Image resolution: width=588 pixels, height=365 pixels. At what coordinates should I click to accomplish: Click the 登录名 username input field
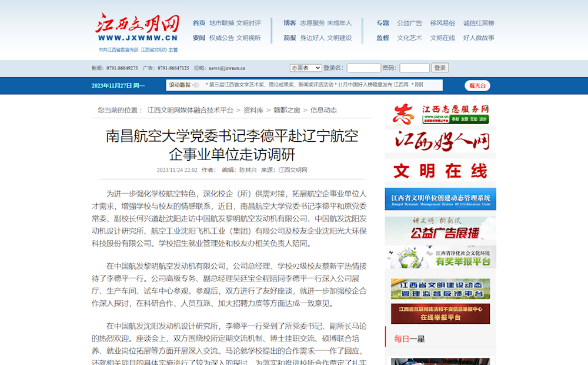[363, 68]
